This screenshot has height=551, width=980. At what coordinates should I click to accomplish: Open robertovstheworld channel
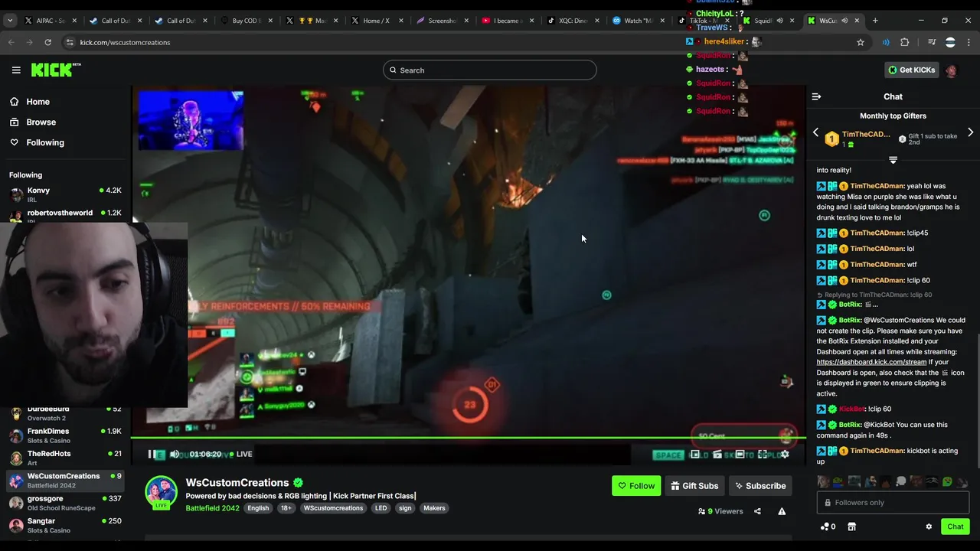click(x=65, y=215)
